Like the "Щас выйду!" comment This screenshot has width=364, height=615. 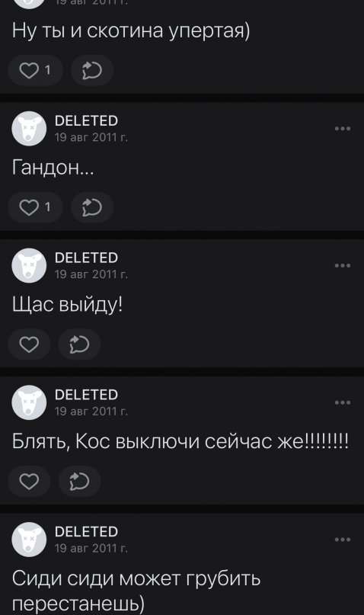point(30,344)
